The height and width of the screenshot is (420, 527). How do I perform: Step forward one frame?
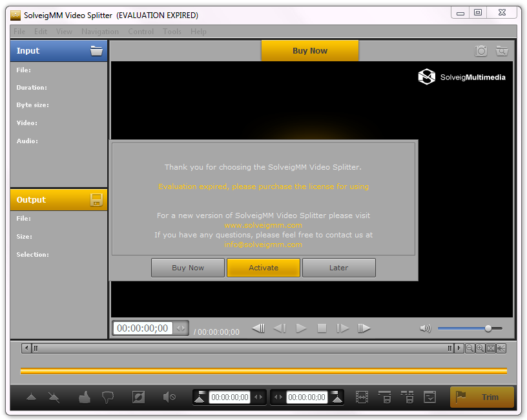343,328
